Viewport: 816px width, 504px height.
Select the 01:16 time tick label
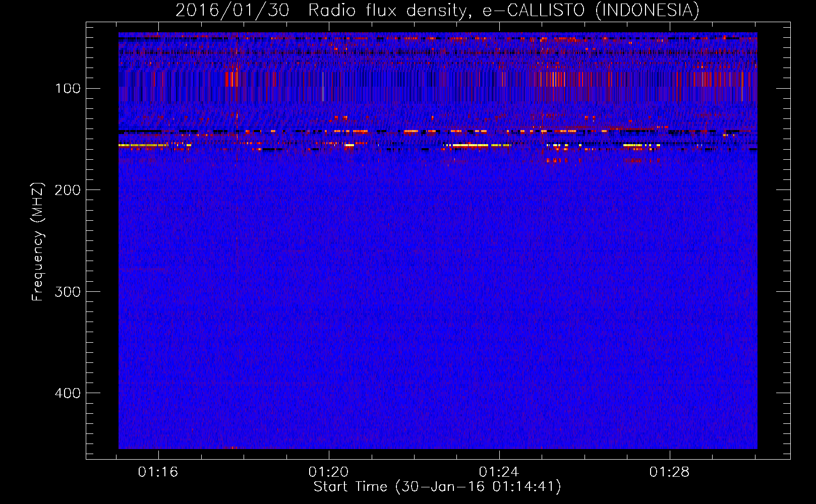158,472
